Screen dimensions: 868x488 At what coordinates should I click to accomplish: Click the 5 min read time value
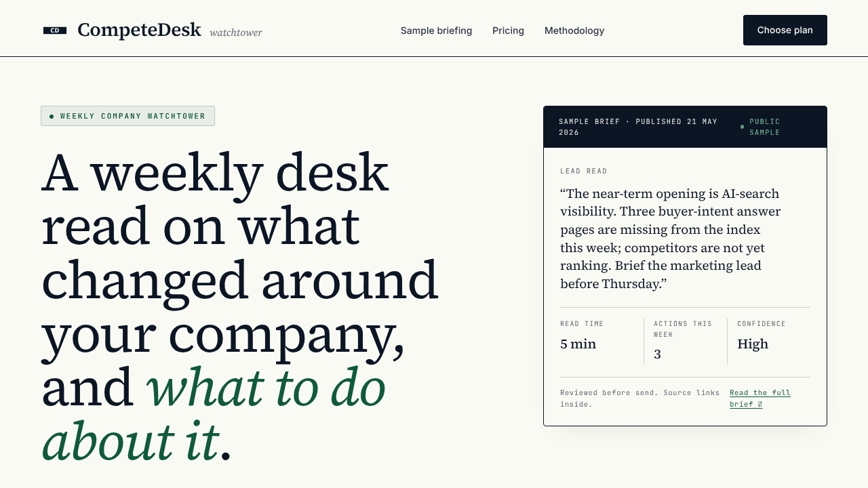578,344
